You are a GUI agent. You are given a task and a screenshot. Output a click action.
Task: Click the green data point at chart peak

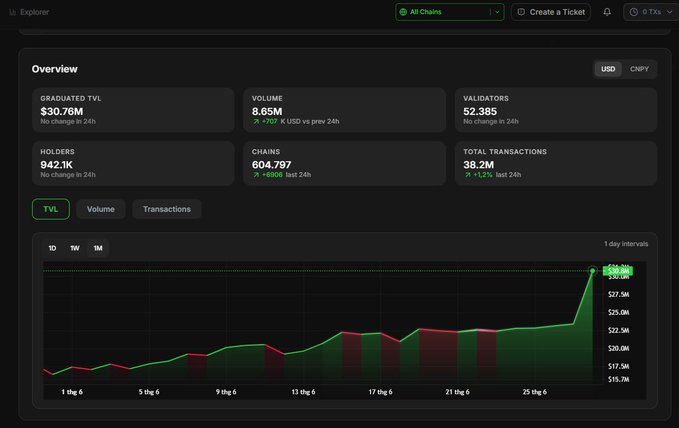click(x=592, y=271)
